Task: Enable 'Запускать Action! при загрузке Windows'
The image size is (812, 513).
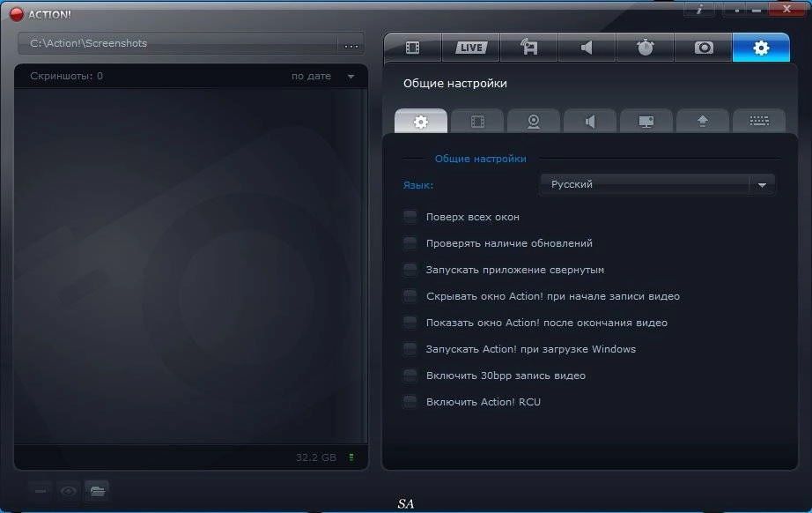Action: tap(410, 349)
